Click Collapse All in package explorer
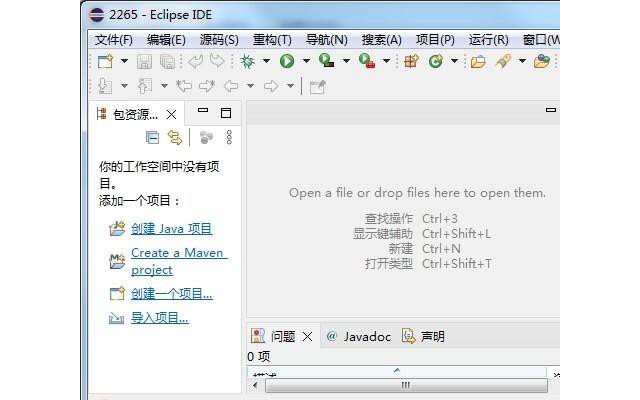 click(152, 138)
